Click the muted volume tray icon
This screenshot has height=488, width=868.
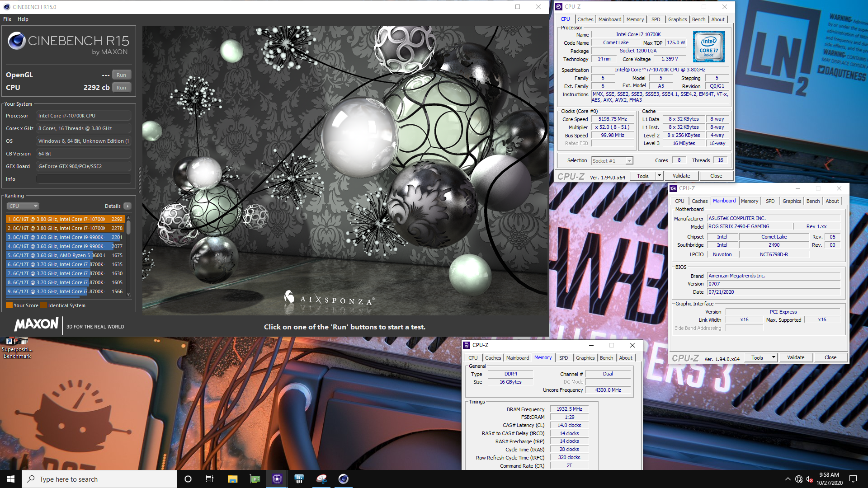[810, 479]
